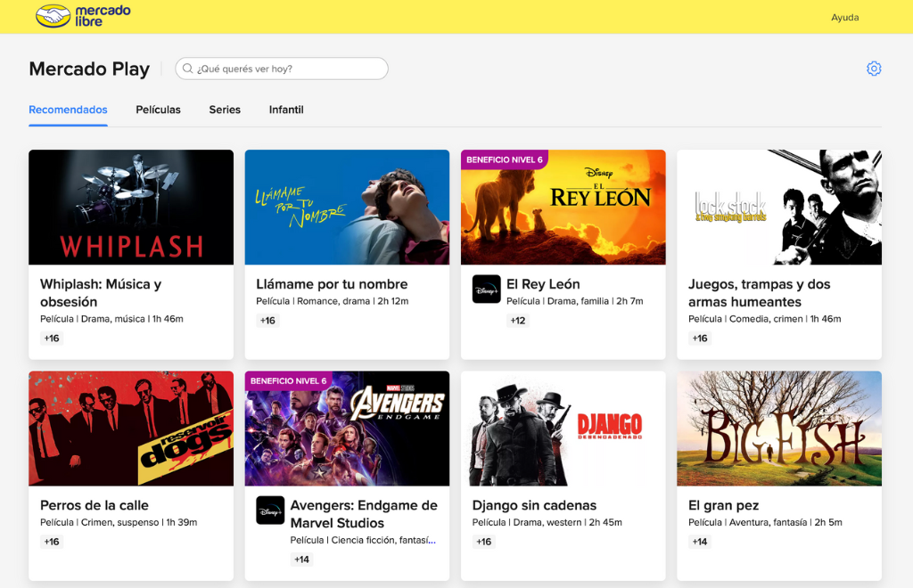Click the +14 badge under El gran pez
The width and height of the screenshot is (913, 588).
[x=700, y=542]
